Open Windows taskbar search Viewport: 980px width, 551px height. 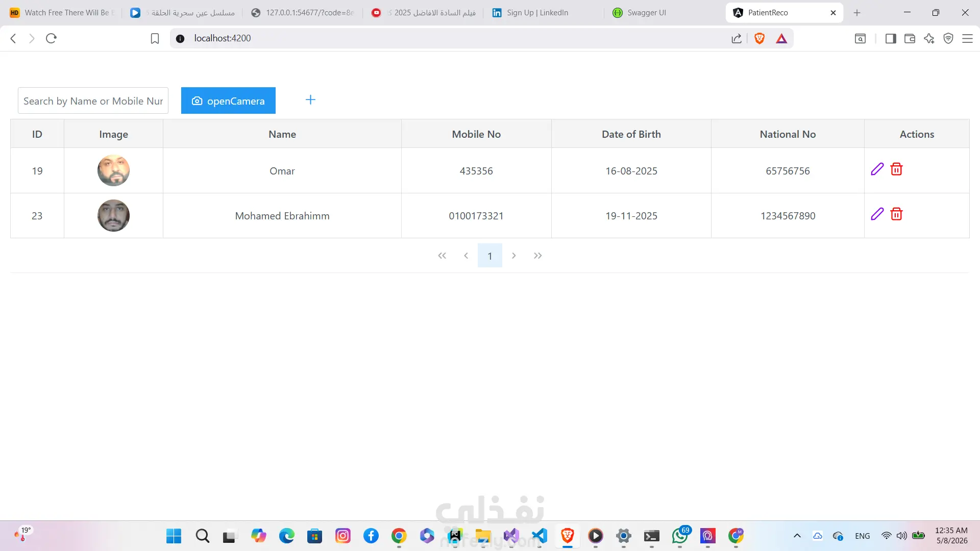coord(203,536)
